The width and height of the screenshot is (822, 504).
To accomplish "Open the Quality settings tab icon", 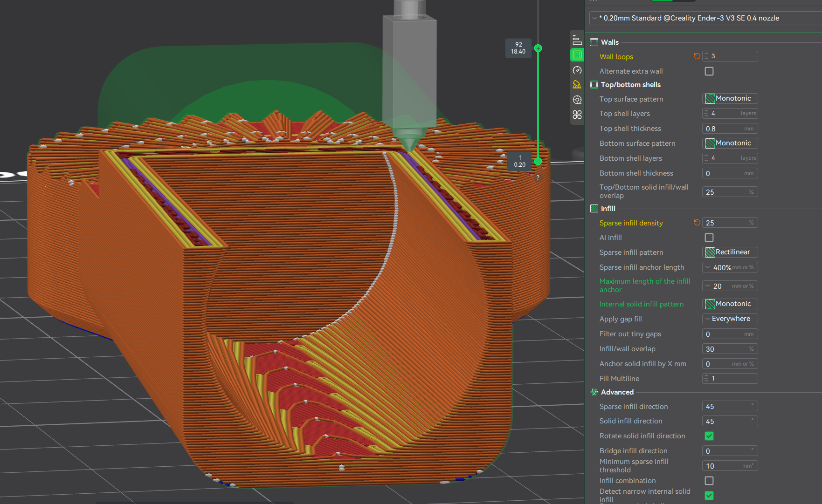I will coord(577,40).
